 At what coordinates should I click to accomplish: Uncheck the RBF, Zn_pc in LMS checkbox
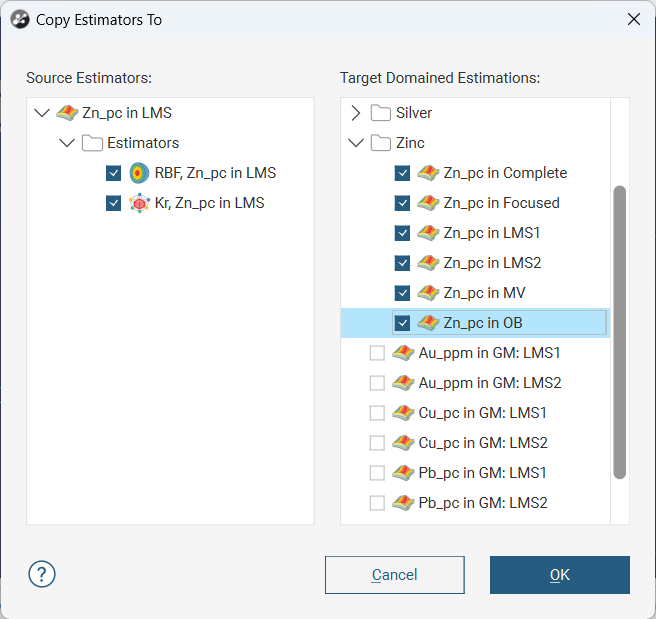pyautogui.click(x=113, y=173)
